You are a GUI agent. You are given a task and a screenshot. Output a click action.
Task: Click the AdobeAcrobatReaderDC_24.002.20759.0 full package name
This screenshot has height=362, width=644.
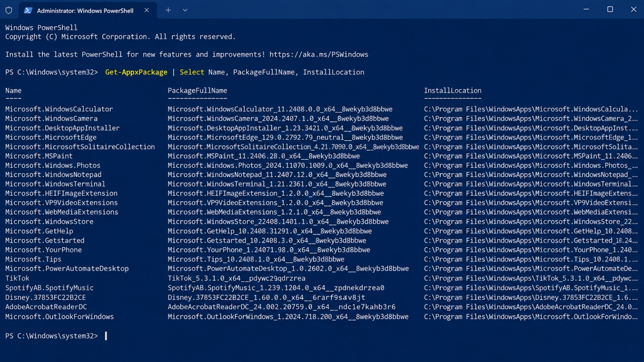(282, 307)
